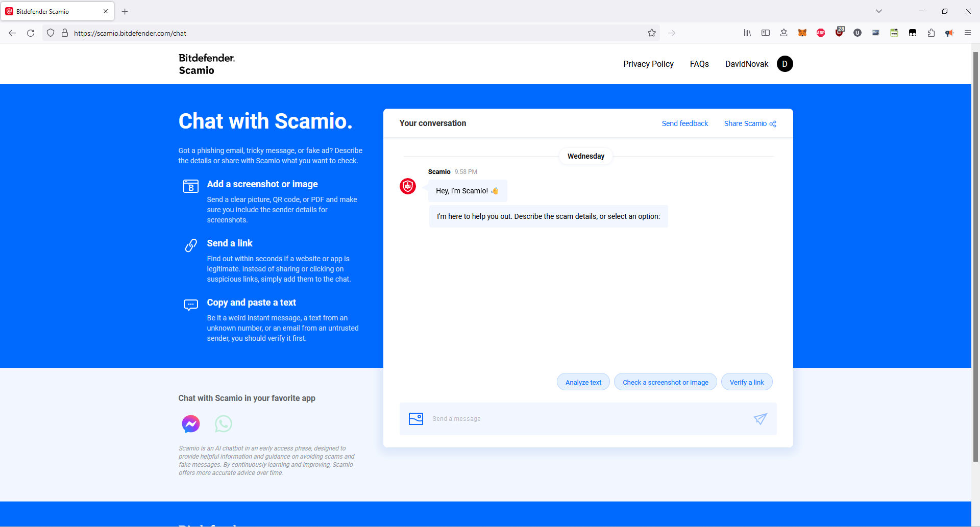Click the Scamio red shield avatar

tap(408, 186)
